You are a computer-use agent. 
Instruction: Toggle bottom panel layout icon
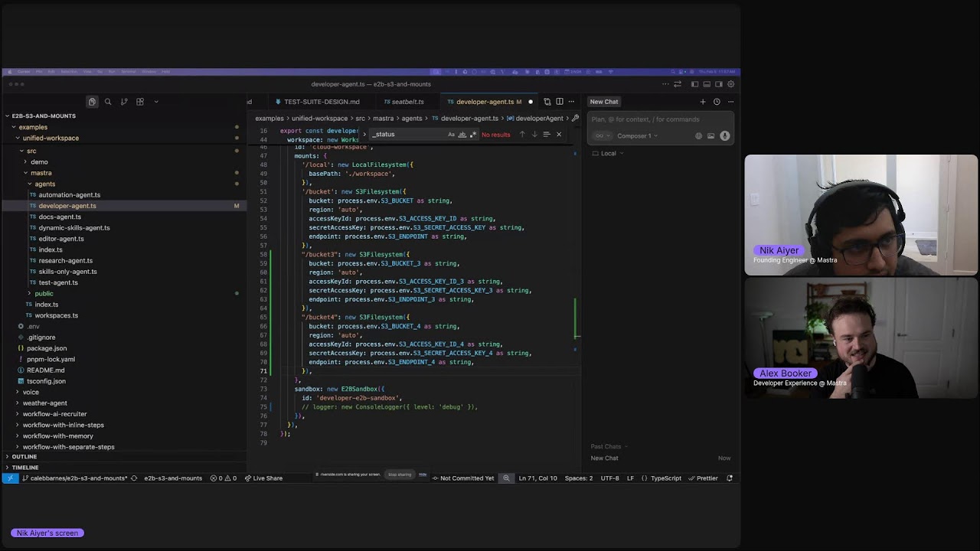coord(707,84)
